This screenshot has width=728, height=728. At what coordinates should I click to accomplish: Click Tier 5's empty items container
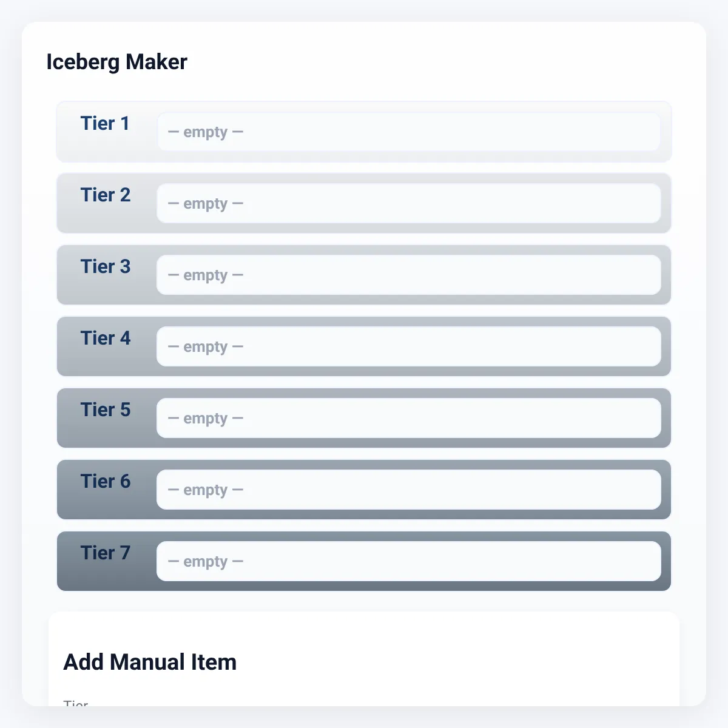[409, 418]
